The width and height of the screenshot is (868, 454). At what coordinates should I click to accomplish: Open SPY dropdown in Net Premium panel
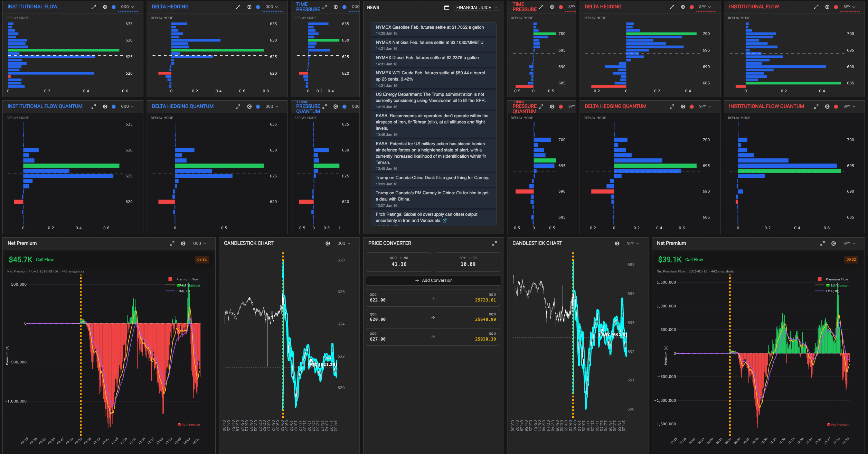pos(849,243)
